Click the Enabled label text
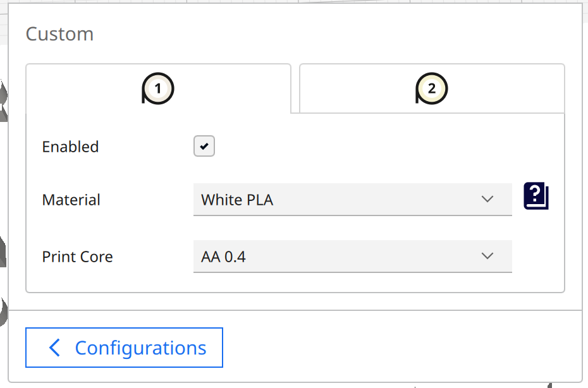This screenshot has width=588, height=388. coord(70,147)
